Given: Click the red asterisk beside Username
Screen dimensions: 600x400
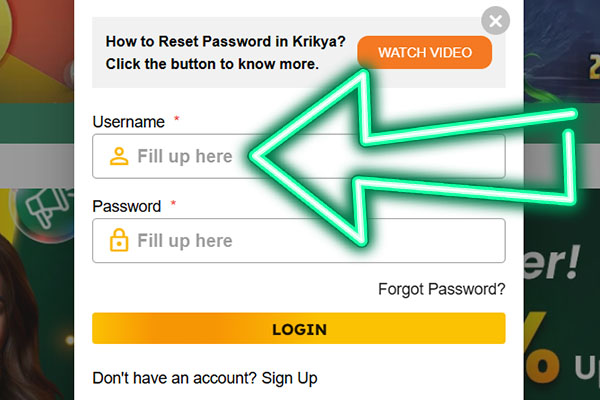Looking at the screenshot, I should tap(177, 120).
